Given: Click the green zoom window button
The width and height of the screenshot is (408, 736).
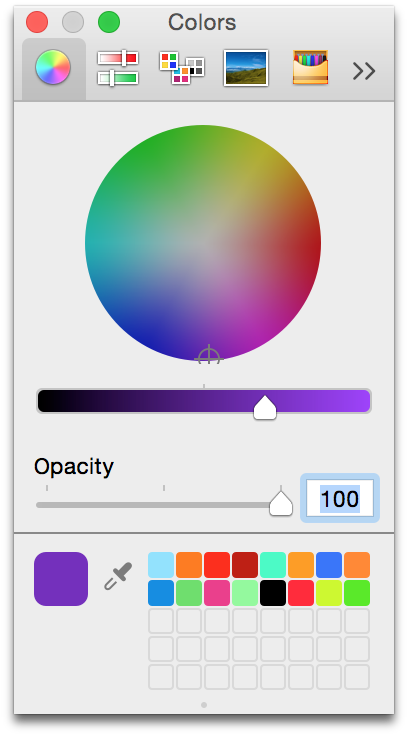Looking at the screenshot, I should tap(109, 22).
